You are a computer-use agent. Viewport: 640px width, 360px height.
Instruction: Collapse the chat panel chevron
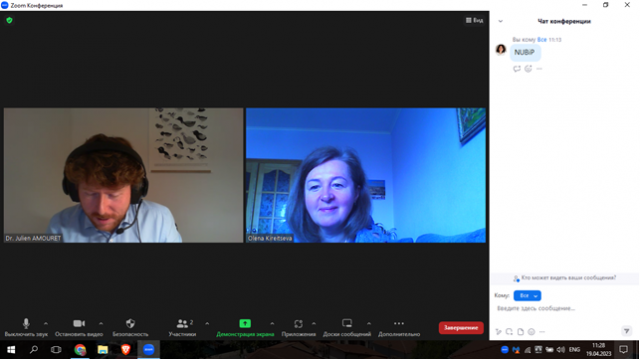[500, 21]
